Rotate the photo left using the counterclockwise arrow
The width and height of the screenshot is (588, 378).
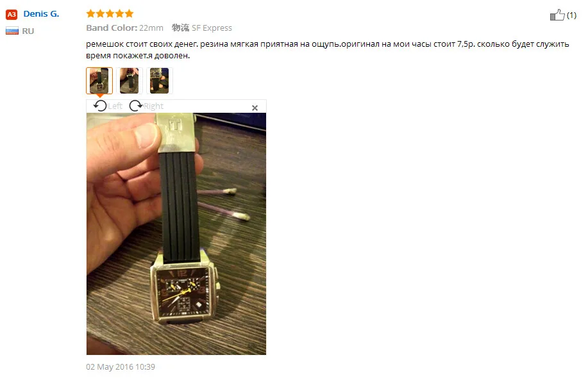click(x=100, y=106)
